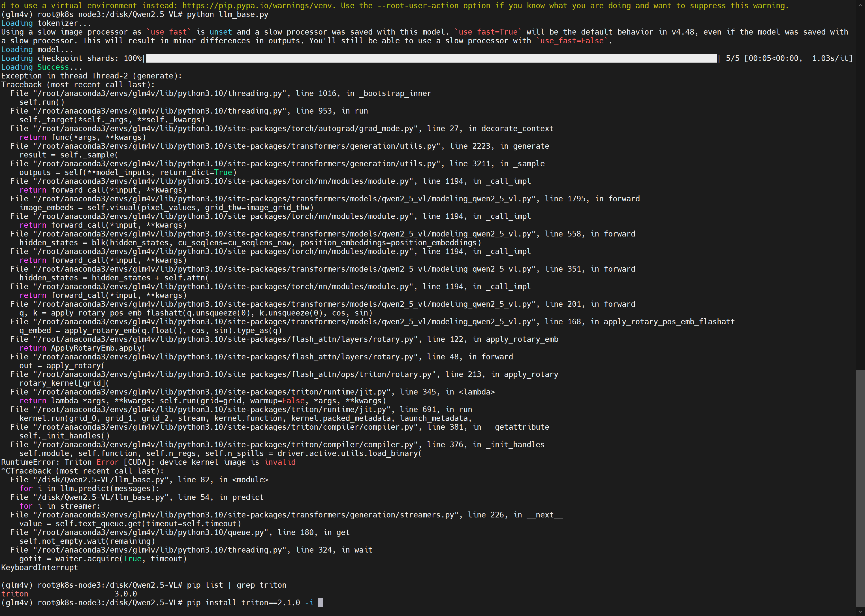Click the 'python llm_base.py' command
The image size is (865, 616).
[x=228, y=14]
